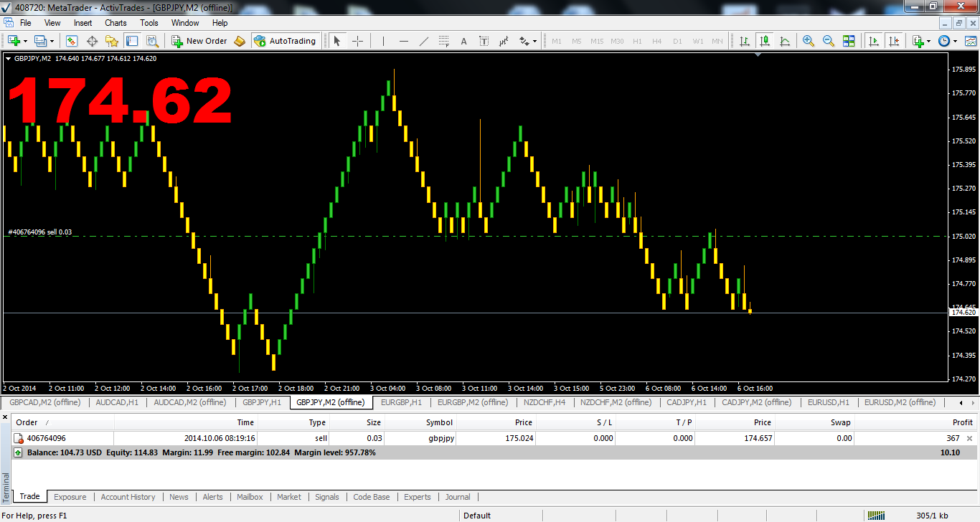Click the Zoom Out magnifier icon
Viewport: 980px width, 522px height.
coord(829,41)
